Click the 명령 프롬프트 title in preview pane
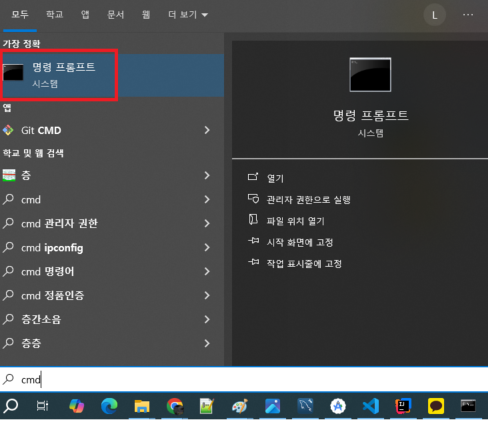 pos(370,115)
